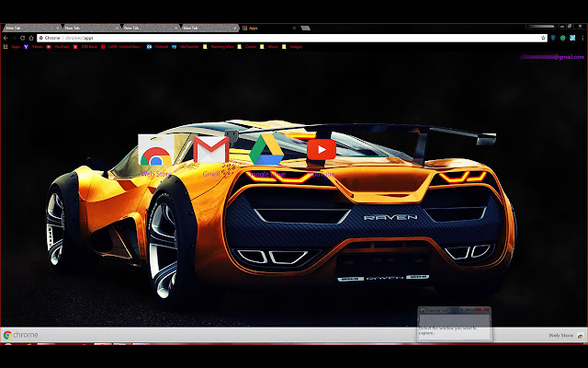
Task: Open the green circle extension icon
Action: [x=563, y=38]
